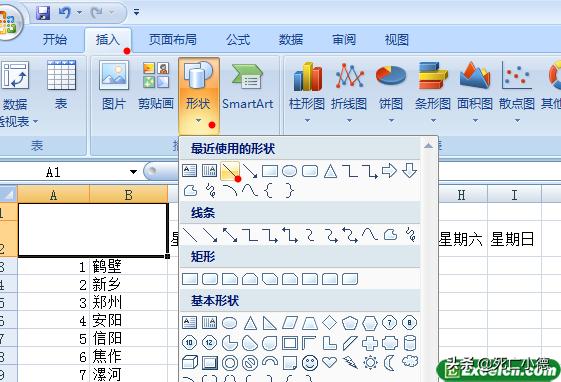Switch to the 插入 tab
561x382 pixels.
(108, 39)
